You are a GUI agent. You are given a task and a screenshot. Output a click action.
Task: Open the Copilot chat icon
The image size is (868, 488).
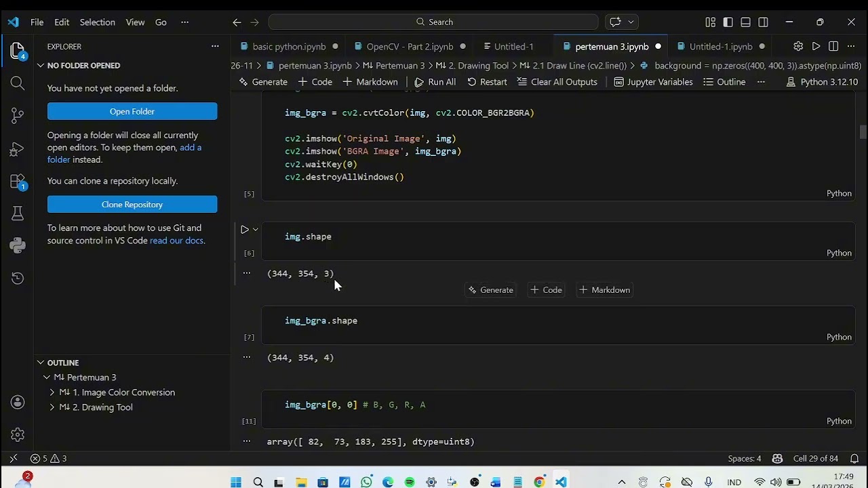[x=615, y=22]
